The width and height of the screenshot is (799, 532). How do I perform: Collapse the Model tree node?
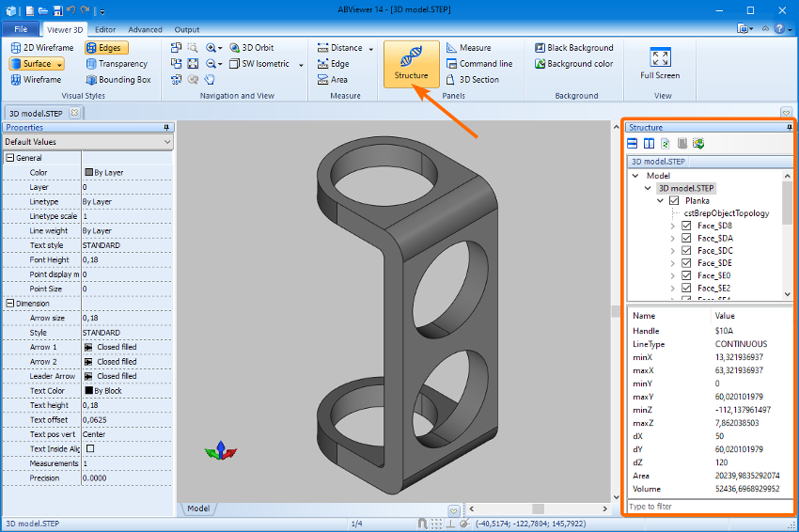click(635, 176)
